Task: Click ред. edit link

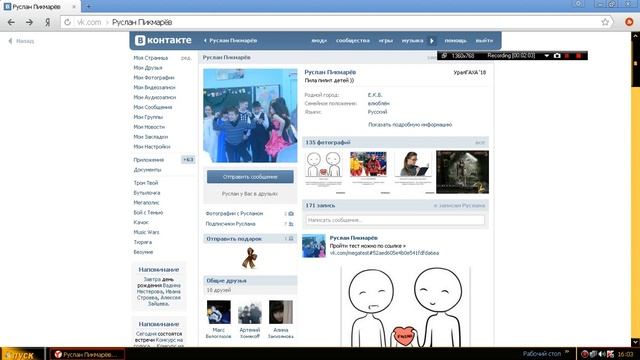Action: [x=186, y=58]
